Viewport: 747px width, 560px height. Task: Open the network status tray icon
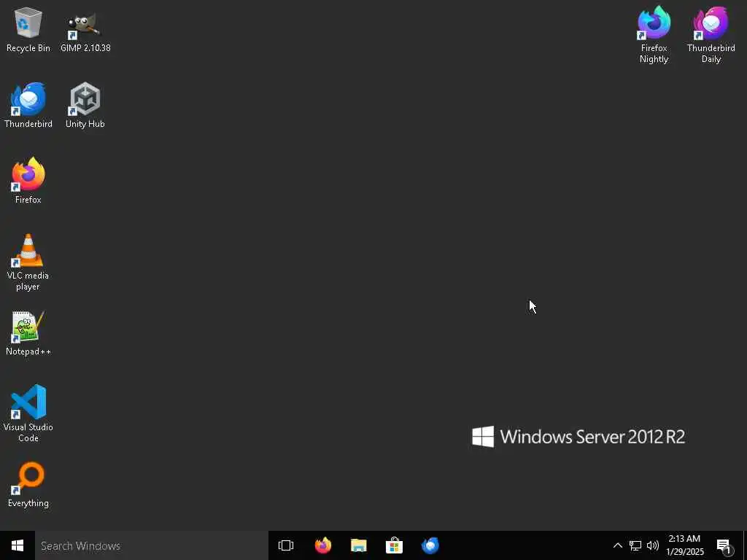[635, 545]
